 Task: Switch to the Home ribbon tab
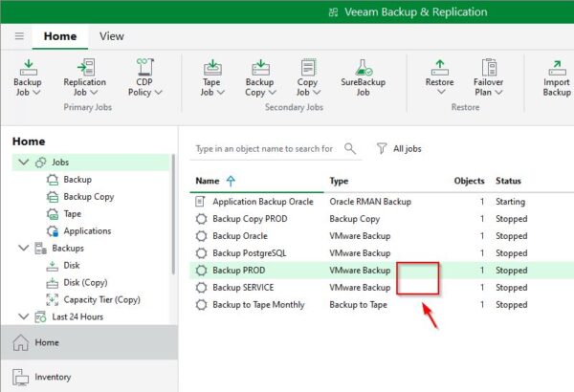[x=60, y=36]
